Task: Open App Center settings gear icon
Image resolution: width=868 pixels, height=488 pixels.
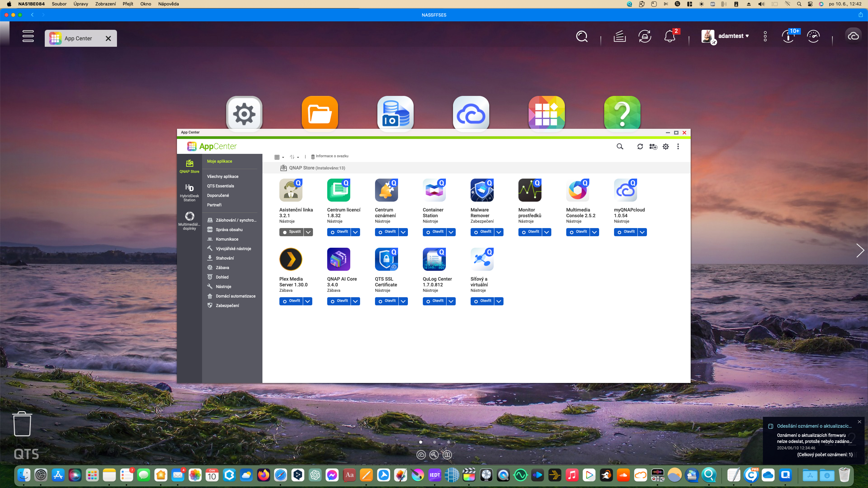Action: point(666,146)
